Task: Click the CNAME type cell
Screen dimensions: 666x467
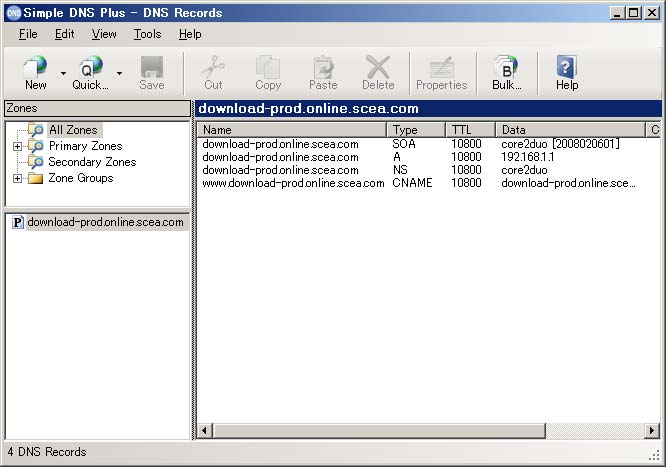Action: coord(412,183)
